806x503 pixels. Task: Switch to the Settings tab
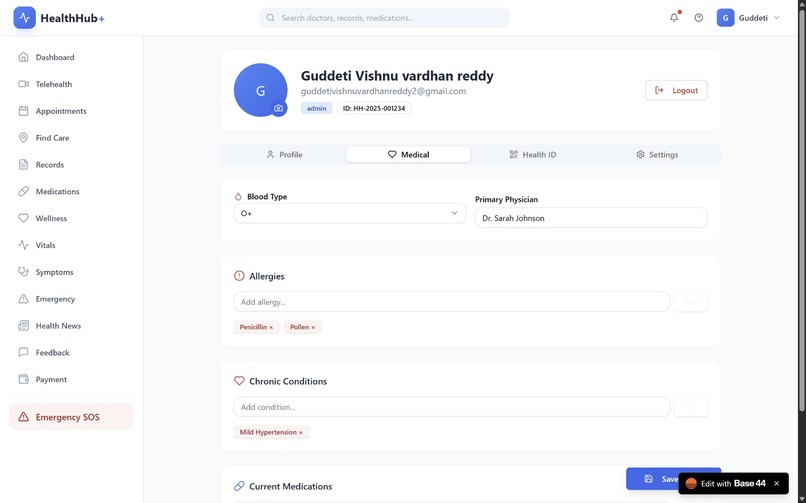click(657, 155)
